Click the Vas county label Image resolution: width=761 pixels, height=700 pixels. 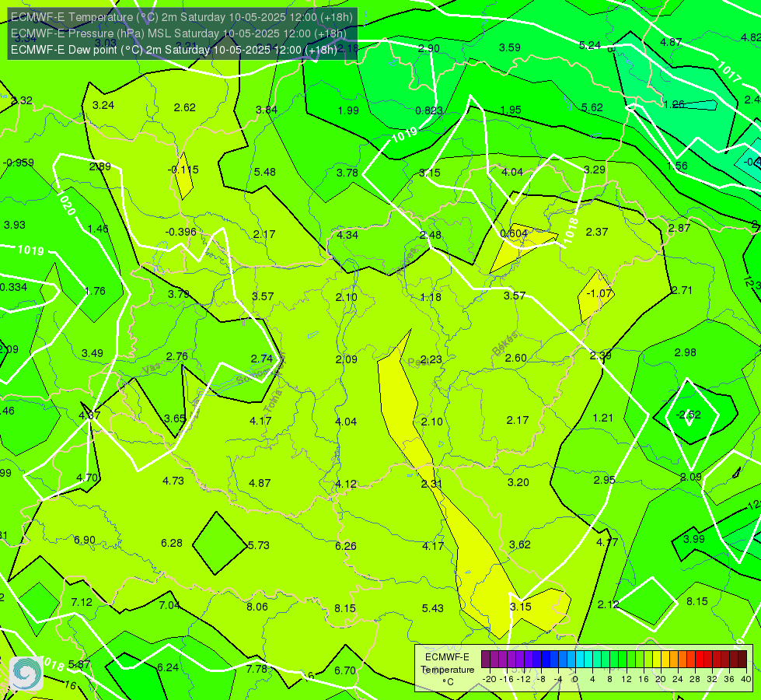click(152, 369)
